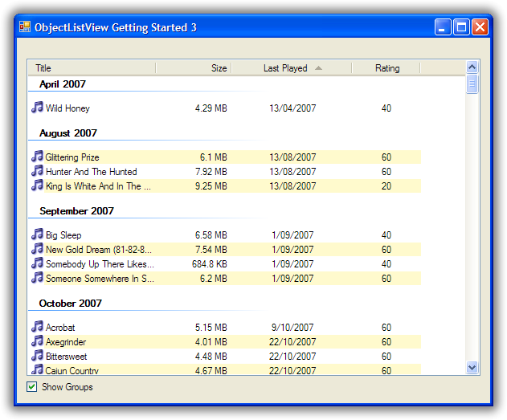Image resolution: width=507 pixels, height=420 pixels.
Task: Click the music note icon for Bittersweet
Action: 37,356
